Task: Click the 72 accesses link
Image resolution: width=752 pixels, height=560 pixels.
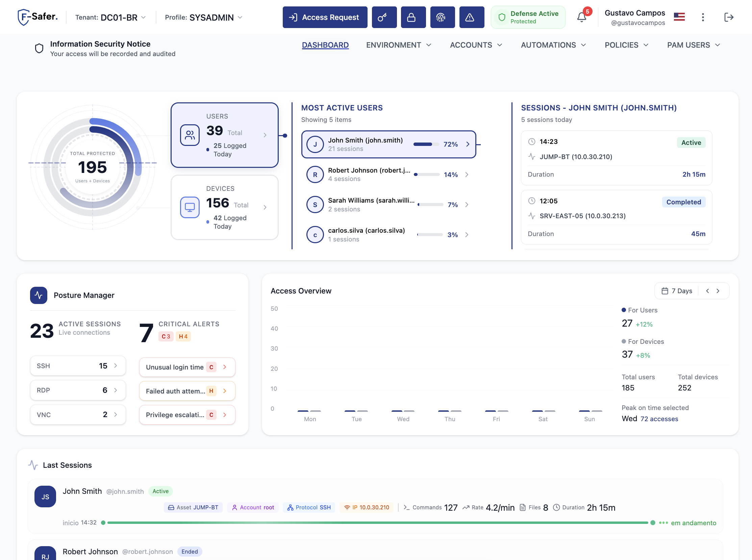Action: [659, 419]
